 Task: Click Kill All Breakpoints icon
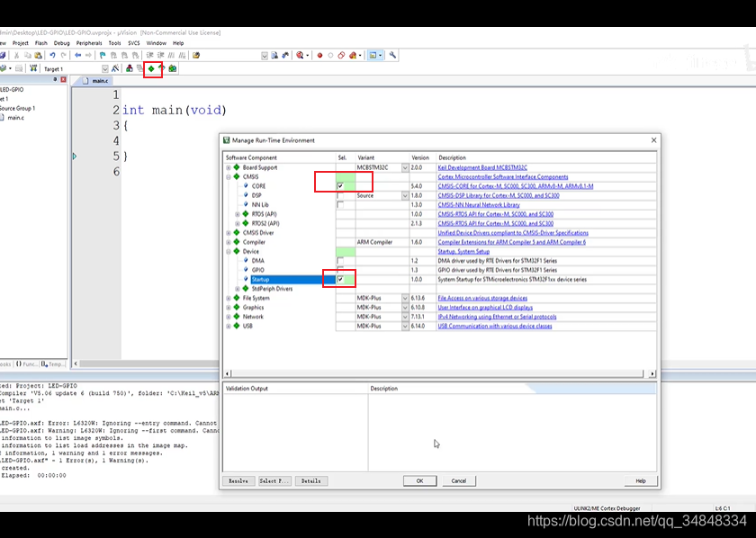353,56
